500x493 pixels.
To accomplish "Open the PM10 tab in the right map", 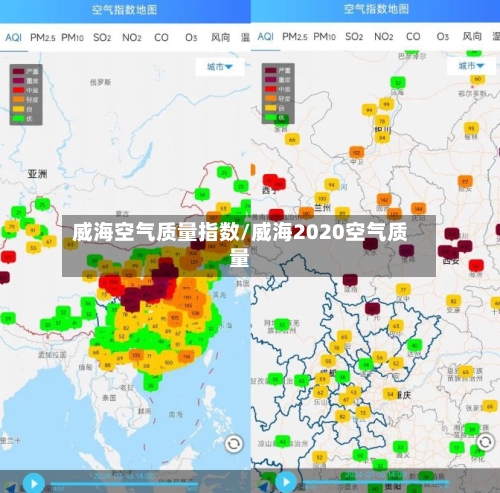I will [324, 36].
